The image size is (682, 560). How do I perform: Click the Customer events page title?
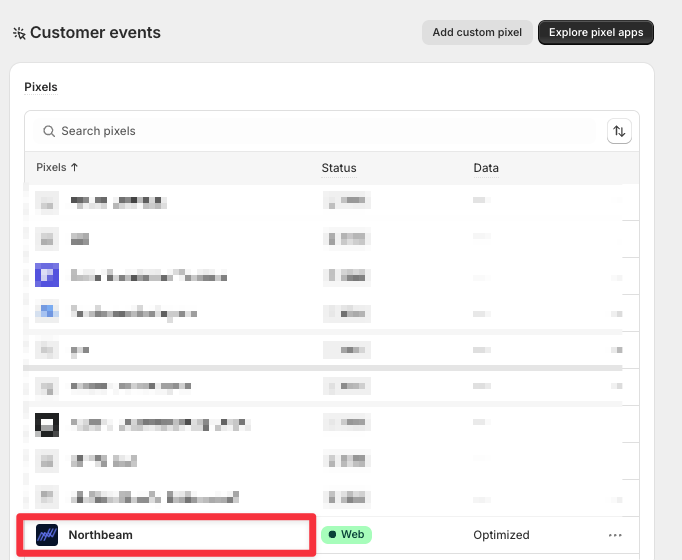coord(95,33)
